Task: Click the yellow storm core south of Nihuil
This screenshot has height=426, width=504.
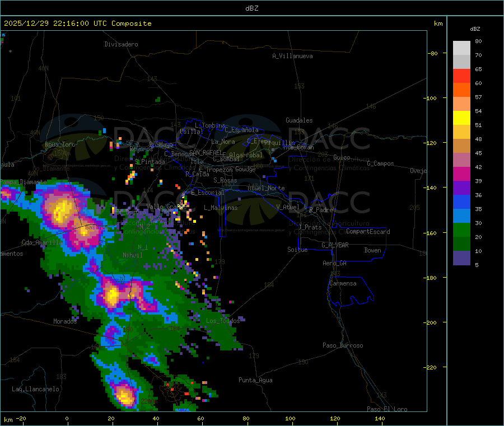Action: pyautogui.click(x=113, y=294)
